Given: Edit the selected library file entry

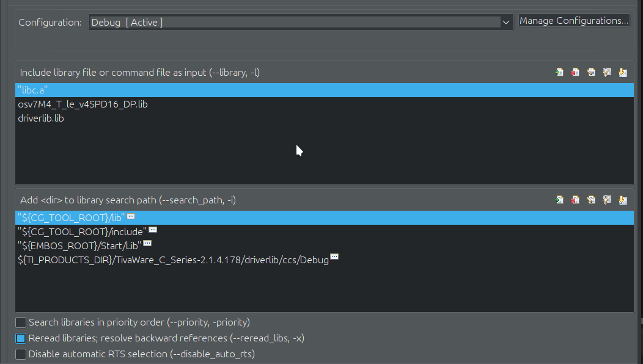Looking at the screenshot, I should [591, 73].
